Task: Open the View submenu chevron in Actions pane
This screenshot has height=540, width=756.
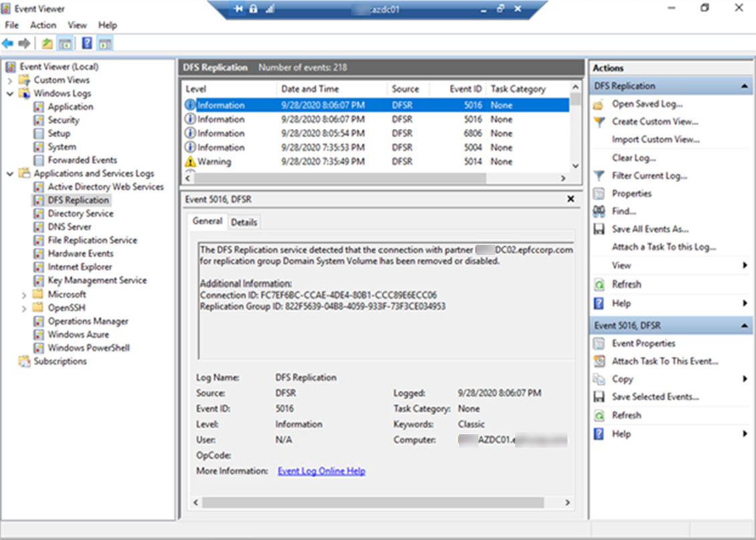Action: (746, 266)
